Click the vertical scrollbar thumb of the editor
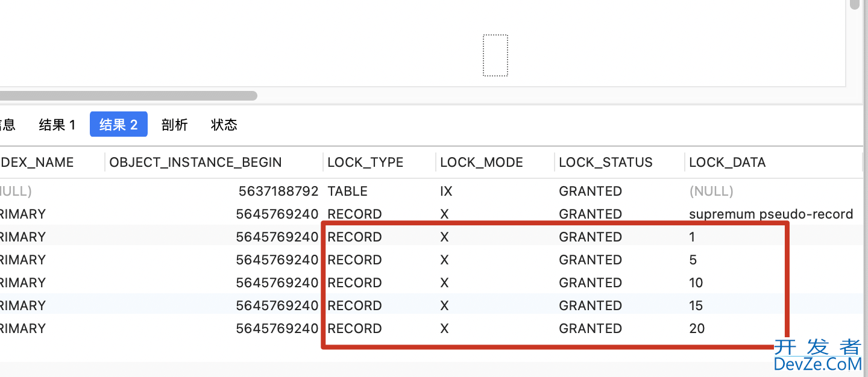This screenshot has width=868, height=377. click(855, 4)
